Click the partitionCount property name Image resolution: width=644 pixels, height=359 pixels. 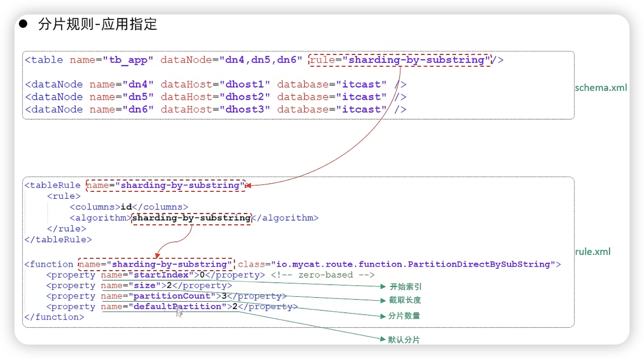coord(171,296)
